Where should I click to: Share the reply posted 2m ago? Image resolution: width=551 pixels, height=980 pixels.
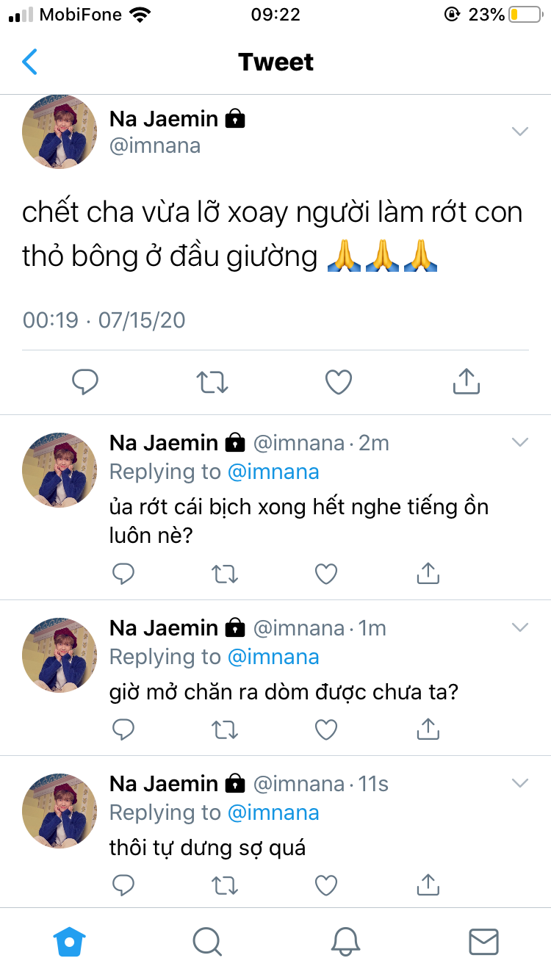pyautogui.click(x=428, y=574)
